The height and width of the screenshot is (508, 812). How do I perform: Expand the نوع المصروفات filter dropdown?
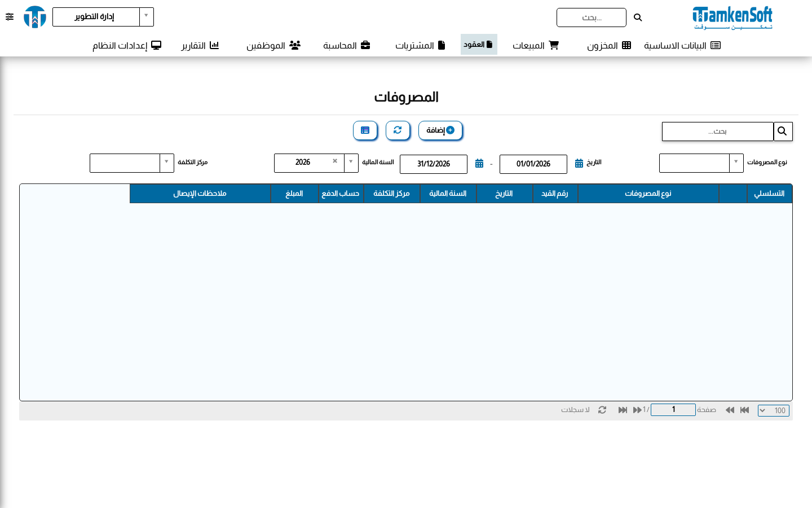pyautogui.click(x=736, y=163)
